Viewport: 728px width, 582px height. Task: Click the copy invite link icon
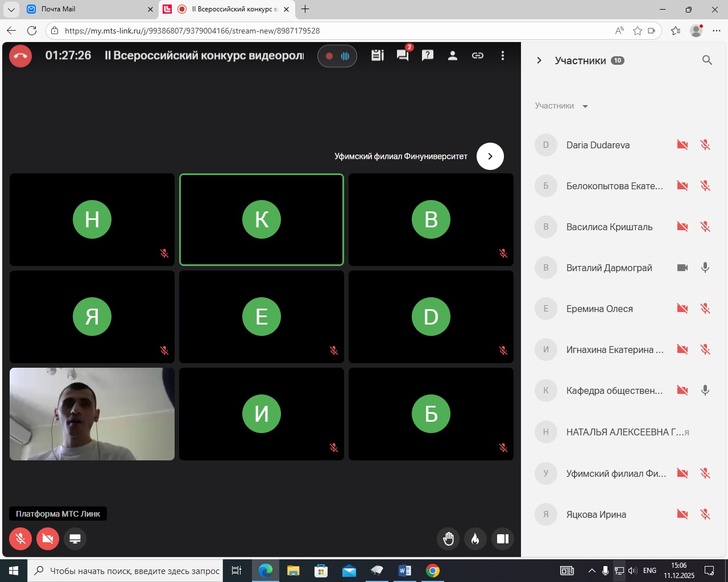[478, 55]
